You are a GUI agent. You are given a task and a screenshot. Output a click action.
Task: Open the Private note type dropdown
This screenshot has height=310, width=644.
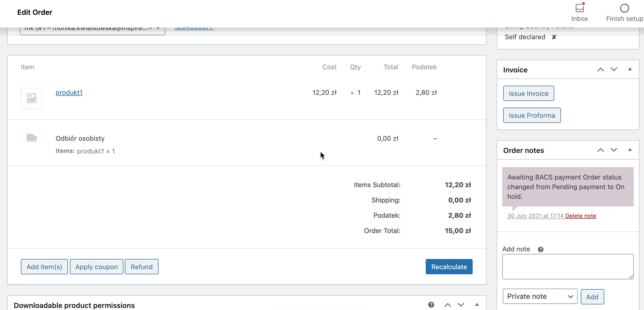pyautogui.click(x=540, y=296)
